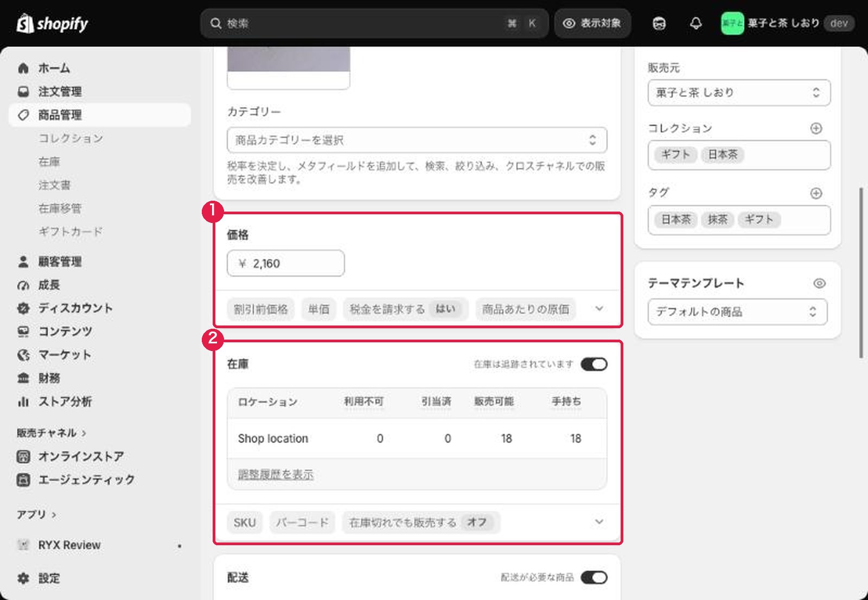
Task: Click the ストア分析 chart icon
Action: pyautogui.click(x=23, y=401)
